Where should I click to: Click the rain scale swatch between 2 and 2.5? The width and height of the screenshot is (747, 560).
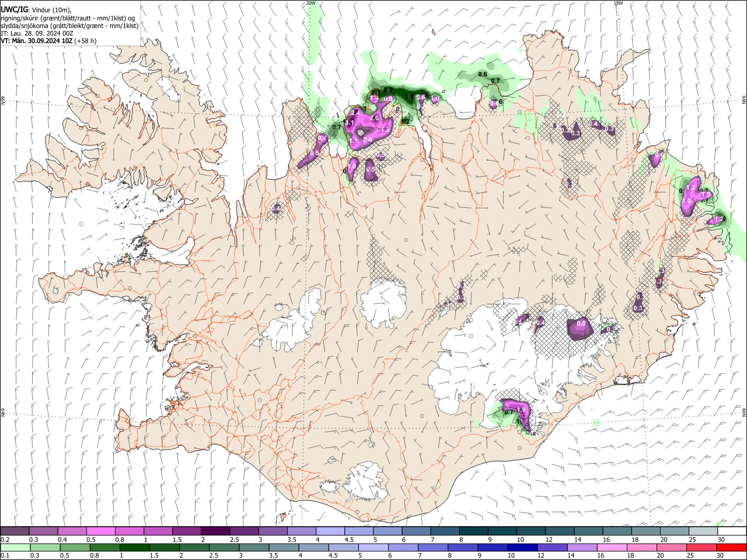click(195, 547)
